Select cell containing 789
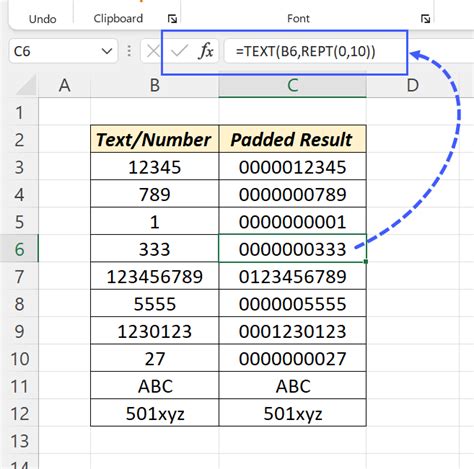 [155, 194]
